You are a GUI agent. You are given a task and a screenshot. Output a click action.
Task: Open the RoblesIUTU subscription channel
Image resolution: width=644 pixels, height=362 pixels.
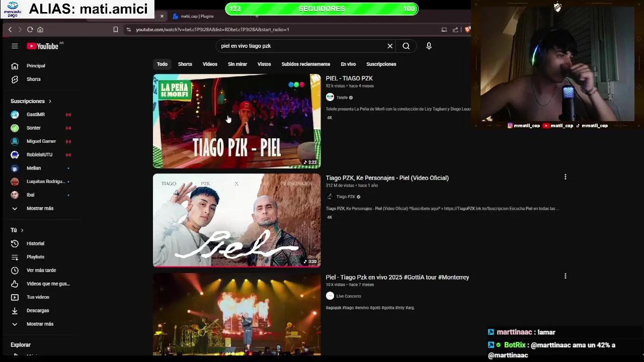pos(40,155)
